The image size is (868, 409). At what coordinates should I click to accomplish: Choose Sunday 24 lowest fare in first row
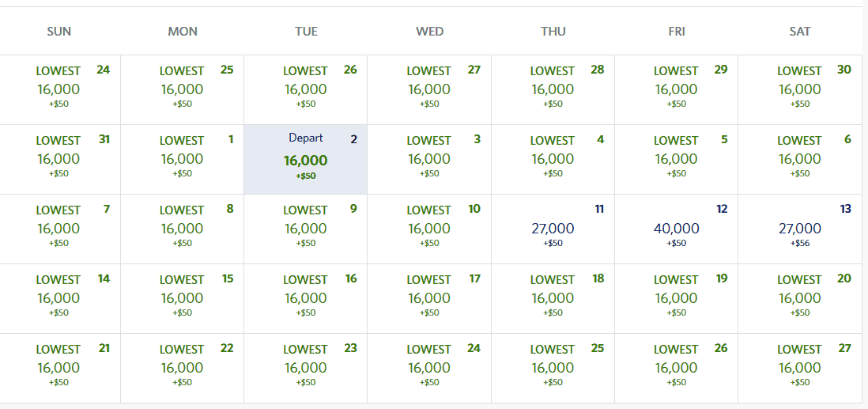59,89
